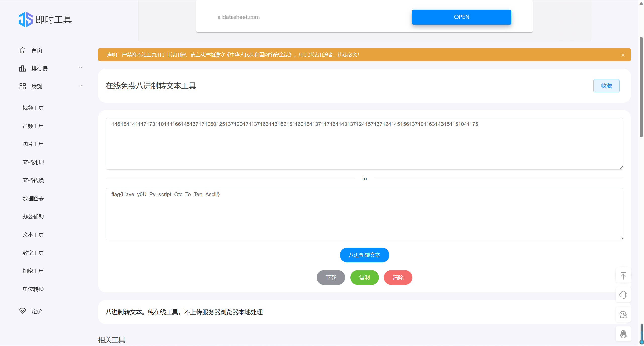Click the 定价 diamond icon
The width and height of the screenshot is (644, 346).
[x=23, y=311]
